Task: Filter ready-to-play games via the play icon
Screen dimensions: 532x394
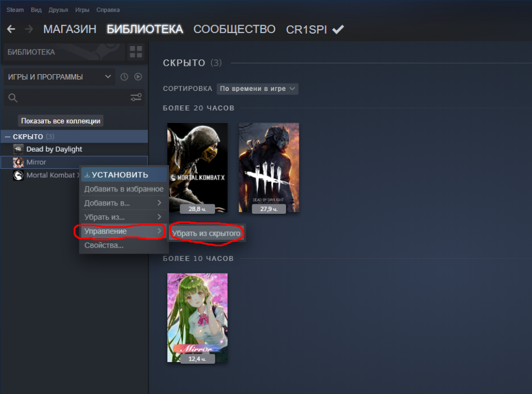Action: [x=138, y=77]
